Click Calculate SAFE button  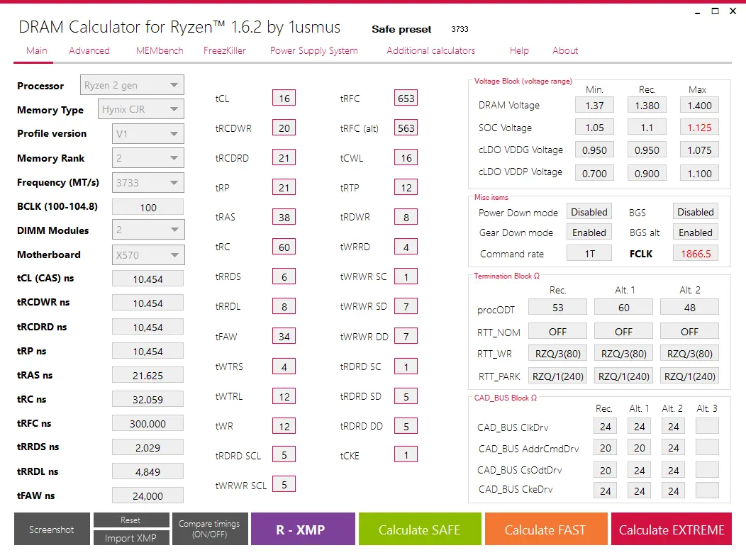pos(420,529)
